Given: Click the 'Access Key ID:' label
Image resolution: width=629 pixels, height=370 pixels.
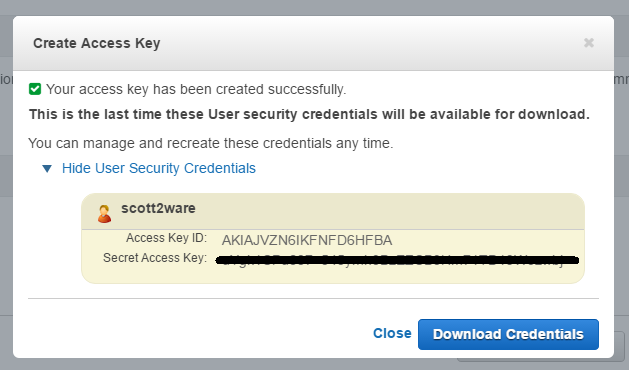Looking at the screenshot, I should coord(166,238).
